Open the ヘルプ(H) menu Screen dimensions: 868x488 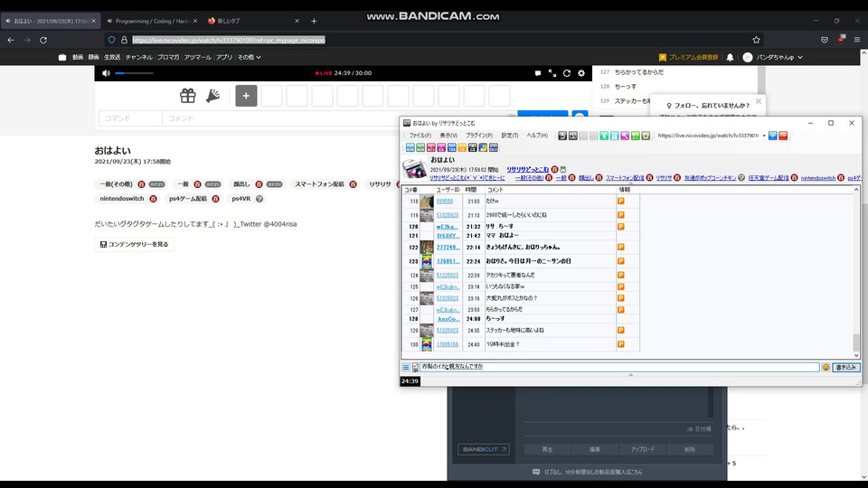537,136
